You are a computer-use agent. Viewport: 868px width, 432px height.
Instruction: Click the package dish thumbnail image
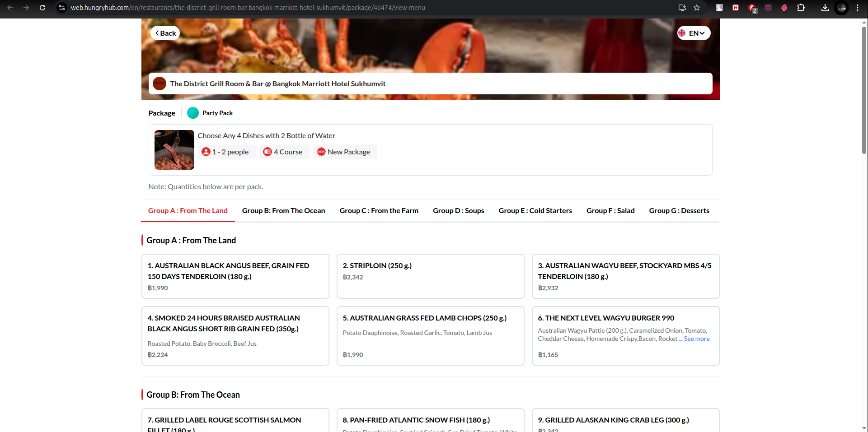point(174,150)
